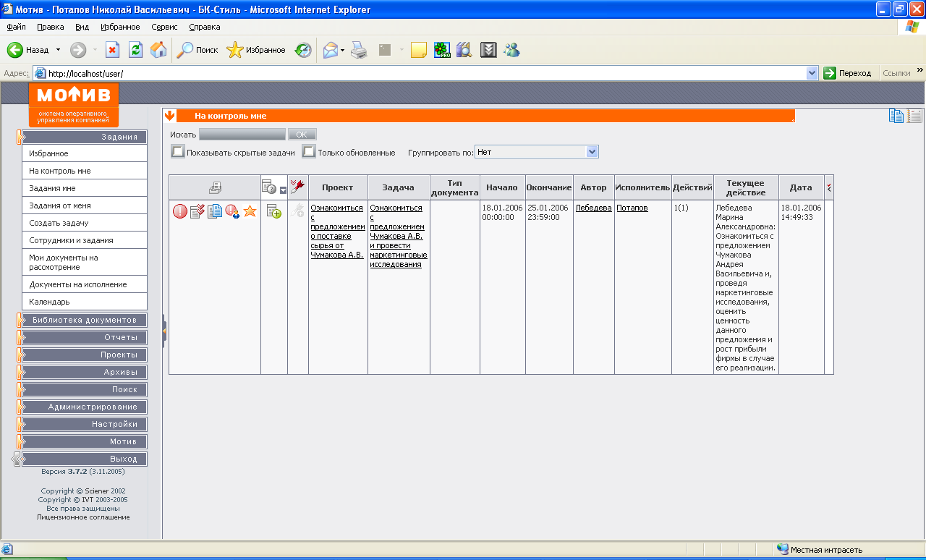Screen dimensions: 926x560
Task: Click the add subtask icon with green plus
Action: tap(274, 211)
